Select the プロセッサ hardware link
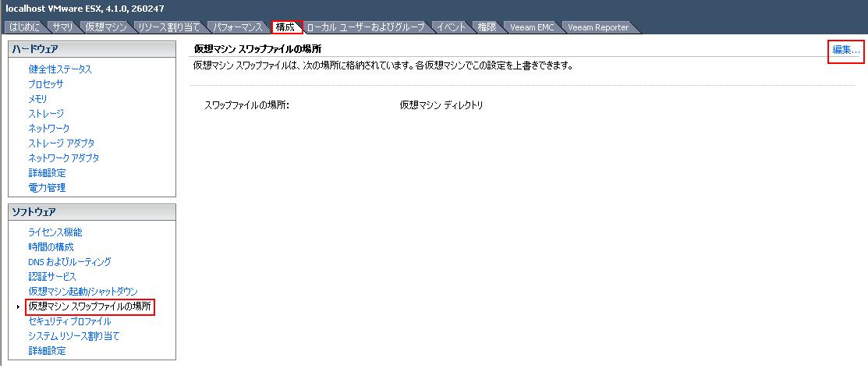Image resolution: width=868 pixels, height=372 pixels. 46,84
